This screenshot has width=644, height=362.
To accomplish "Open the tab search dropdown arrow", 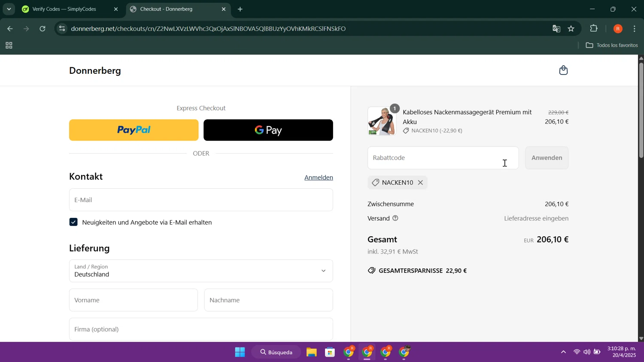I will [x=9, y=9].
